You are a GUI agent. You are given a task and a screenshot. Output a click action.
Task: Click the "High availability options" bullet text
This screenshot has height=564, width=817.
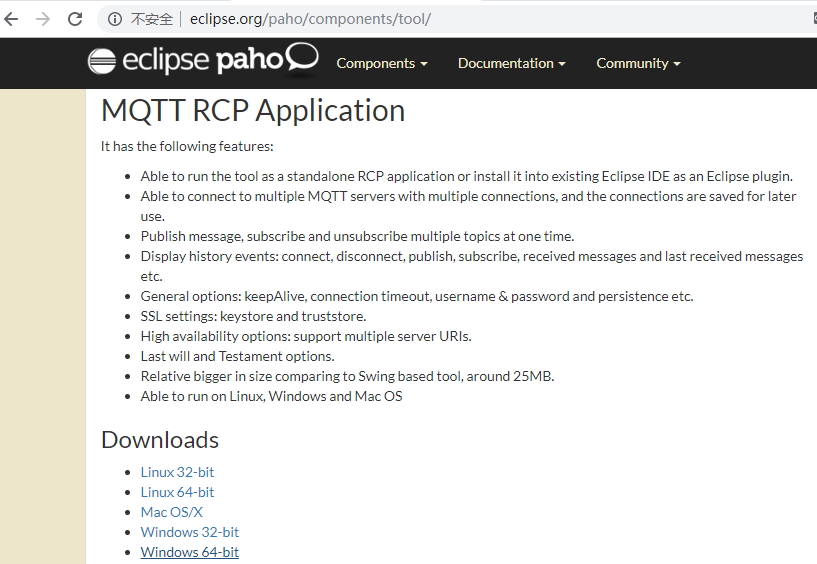(x=306, y=336)
